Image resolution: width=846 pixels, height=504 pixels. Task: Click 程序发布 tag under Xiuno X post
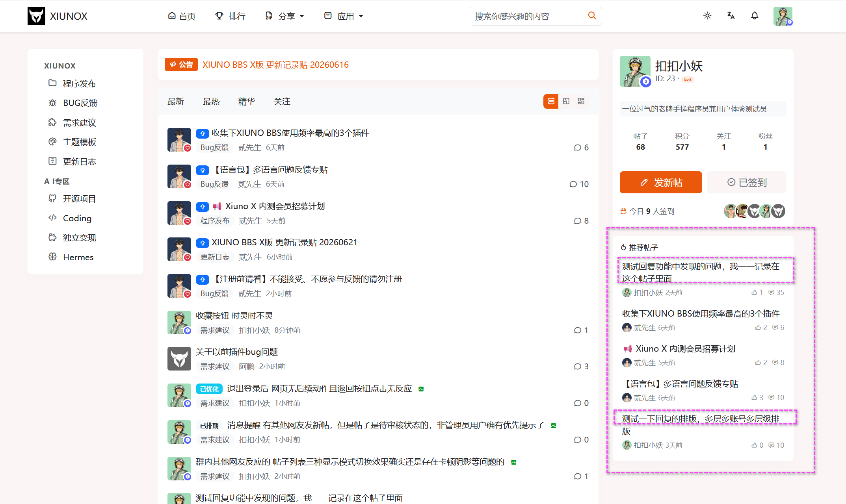click(x=215, y=221)
